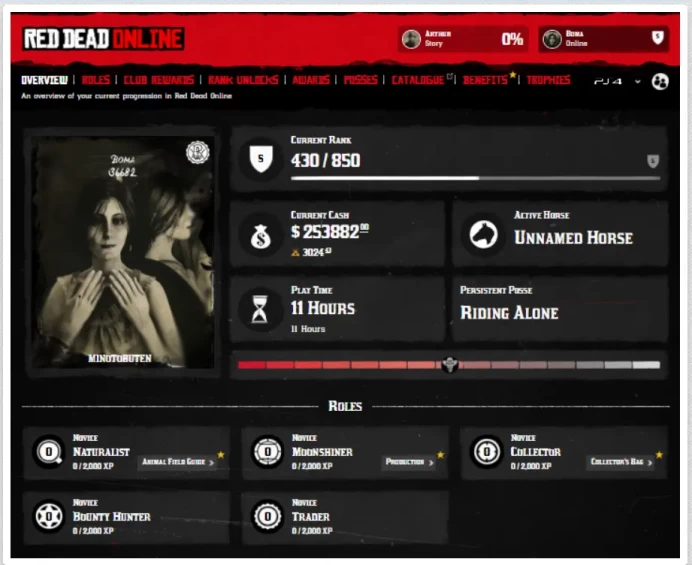The image size is (692, 565).
Task: Click the rank shield badge in header
Action: (658, 38)
